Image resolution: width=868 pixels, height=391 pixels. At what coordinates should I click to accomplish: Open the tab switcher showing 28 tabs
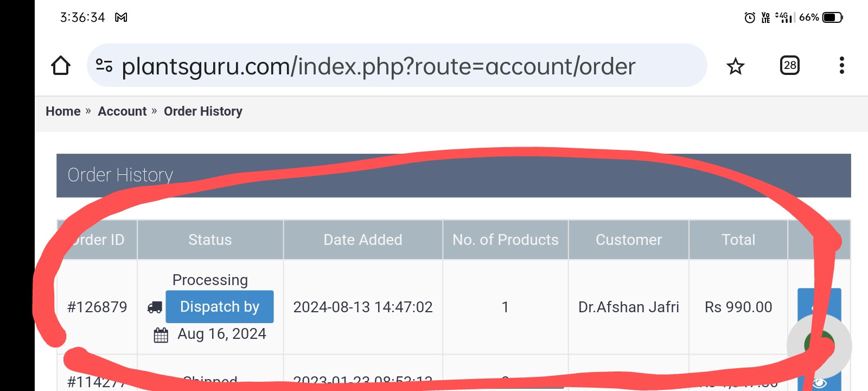(x=789, y=66)
